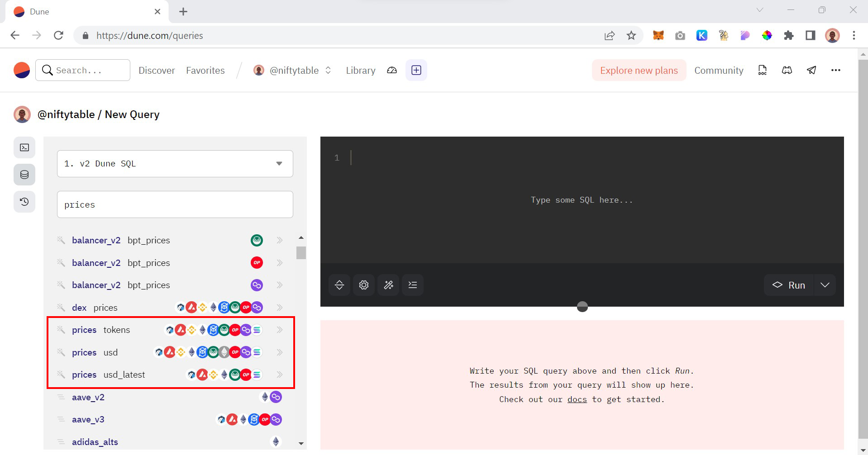
Task: Insert prices usd table via double chevron
Action: coord(280,352)
